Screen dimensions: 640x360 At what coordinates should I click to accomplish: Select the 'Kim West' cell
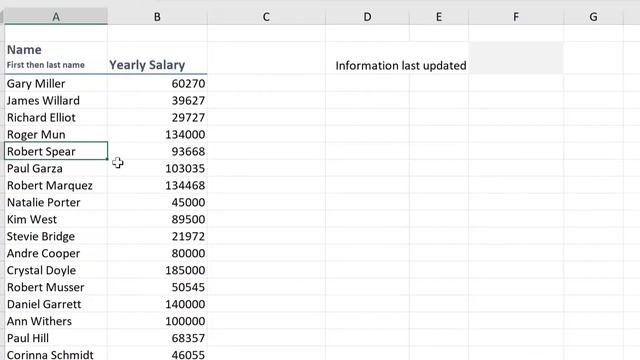tap(56, 219)
